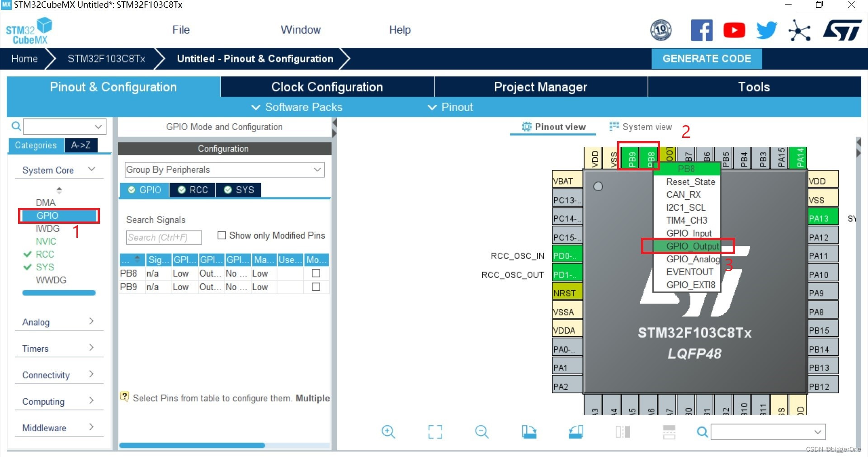This screenshot has height=457, width=868.
Task: Select the SYS configuration tab
Action: pos(238,190)
